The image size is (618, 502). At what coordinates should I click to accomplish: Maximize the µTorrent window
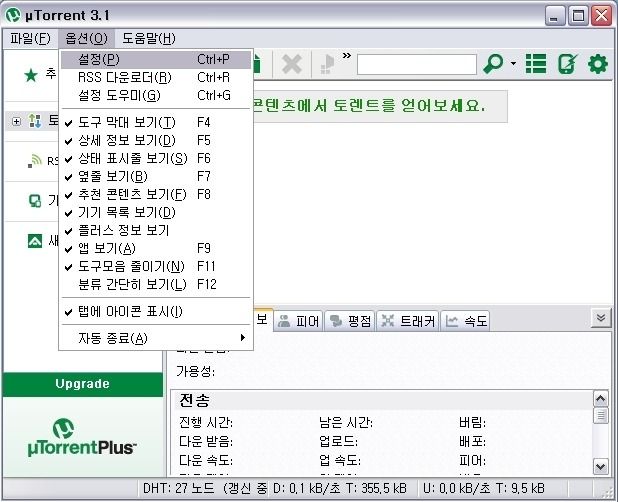(x=578, y=16)
